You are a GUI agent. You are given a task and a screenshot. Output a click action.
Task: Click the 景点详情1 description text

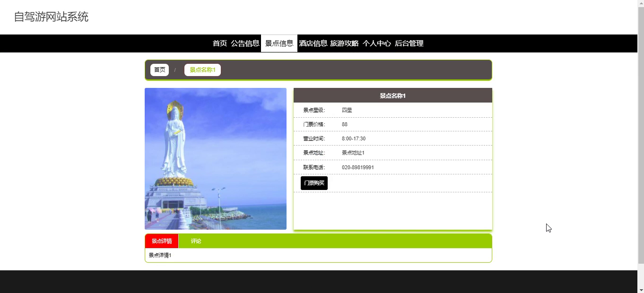pyautogui.click(x=160, y=255)
